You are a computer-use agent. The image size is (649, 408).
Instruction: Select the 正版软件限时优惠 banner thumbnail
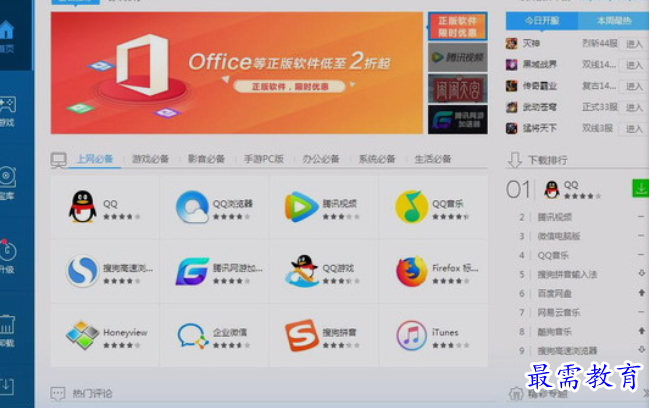pyautogui.click(x=457, y=26)
